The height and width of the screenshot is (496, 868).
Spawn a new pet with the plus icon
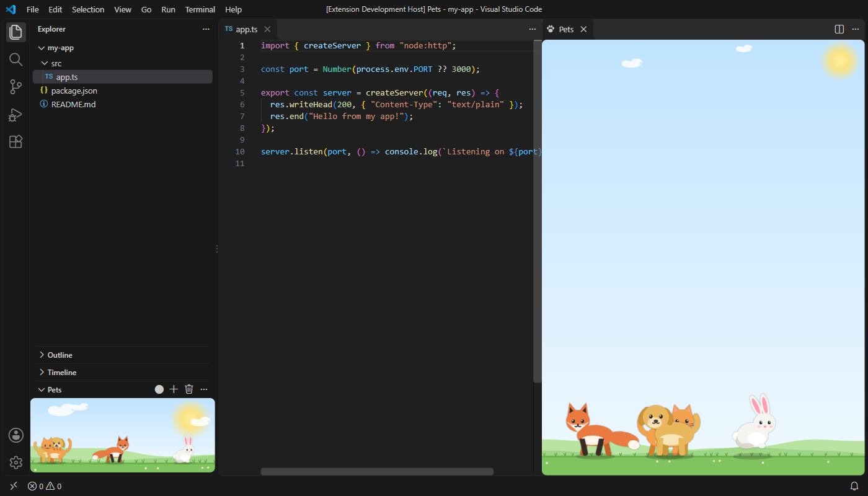(174, 389)
